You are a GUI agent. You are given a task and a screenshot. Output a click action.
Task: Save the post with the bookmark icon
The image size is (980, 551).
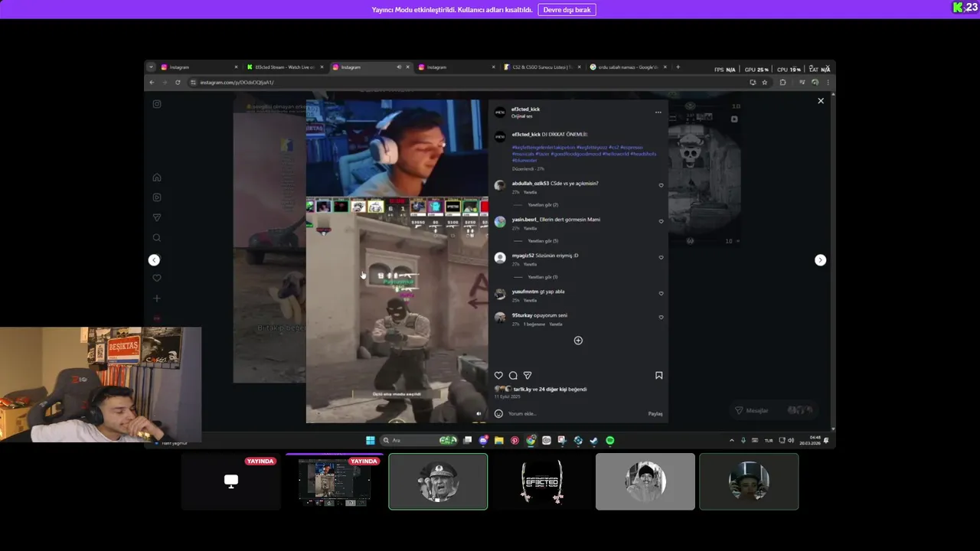tap(658, 376)
